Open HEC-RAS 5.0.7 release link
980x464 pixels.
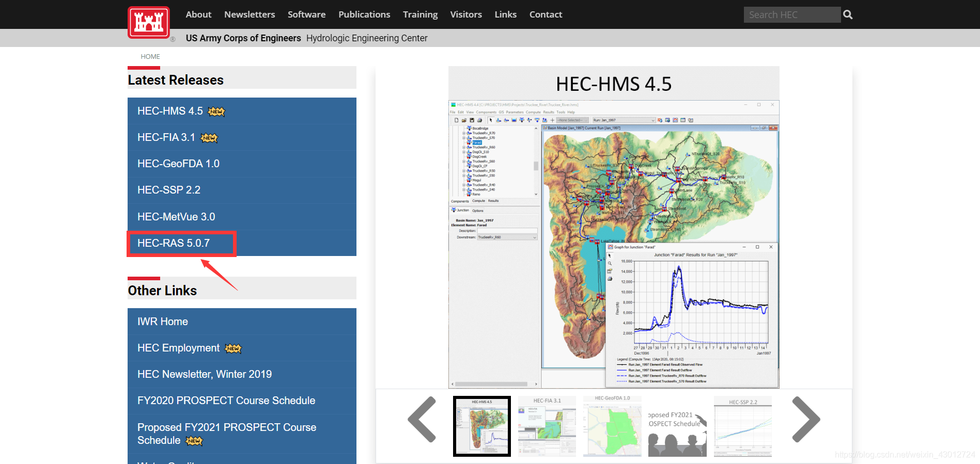pyautogui.click(x=242, y=243)
